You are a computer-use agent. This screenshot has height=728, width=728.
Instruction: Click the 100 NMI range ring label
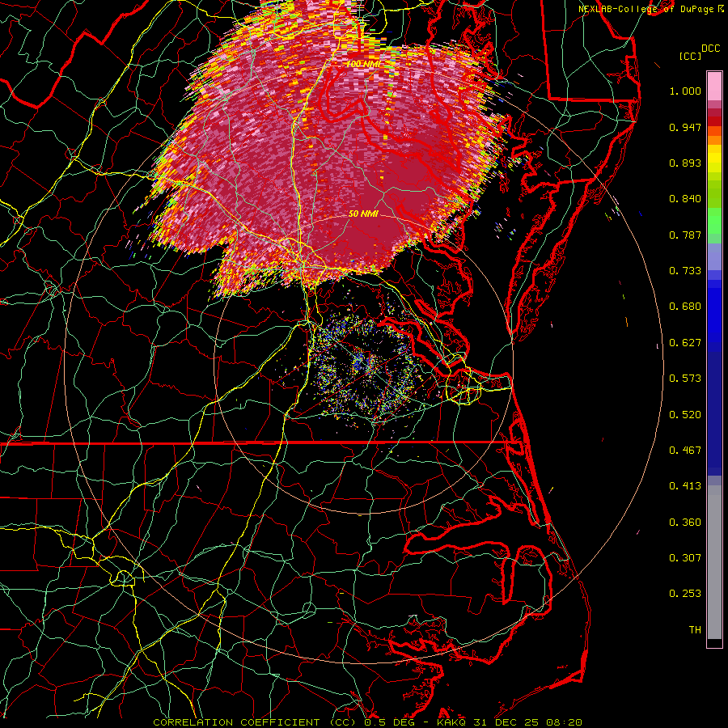363,64
